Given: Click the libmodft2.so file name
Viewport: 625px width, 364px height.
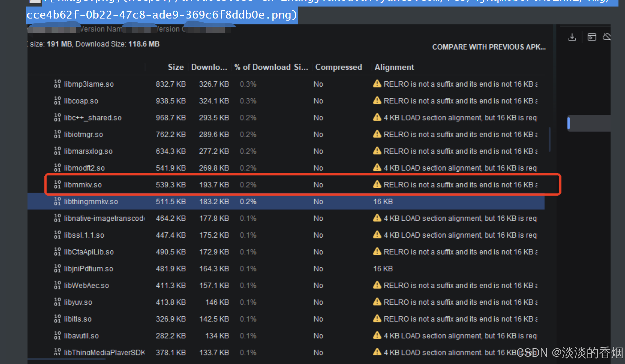Looking at the screenshot, I should [84, 168].
